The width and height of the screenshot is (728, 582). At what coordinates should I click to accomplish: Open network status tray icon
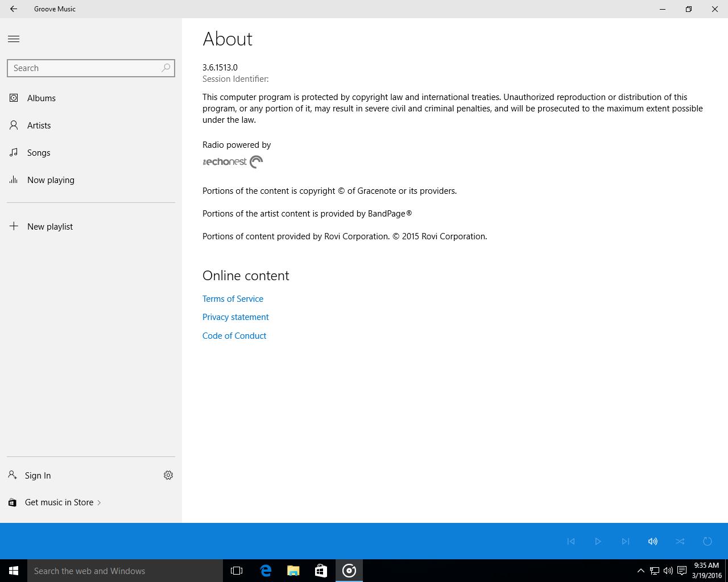point(655,571)
